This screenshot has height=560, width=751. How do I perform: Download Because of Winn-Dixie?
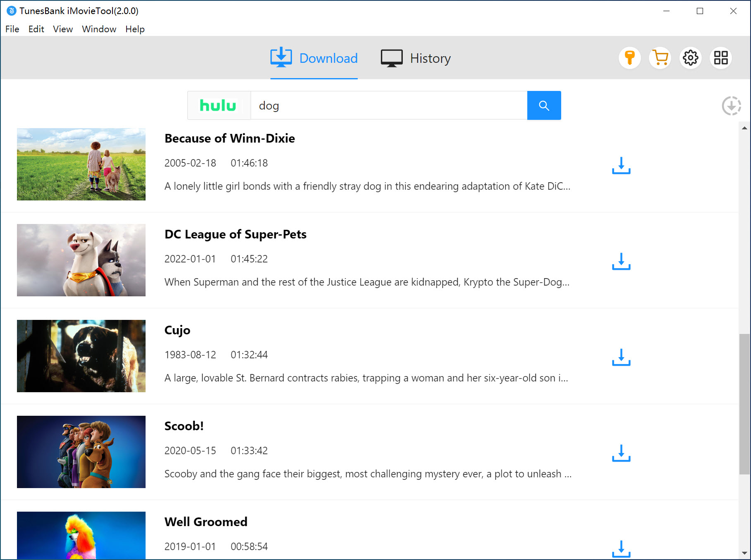point(621,165)
